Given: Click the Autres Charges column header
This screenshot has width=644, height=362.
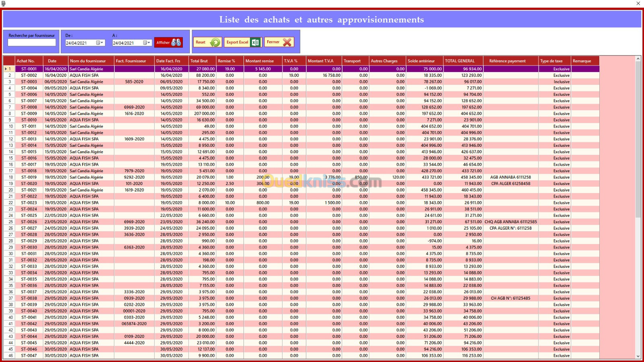Looking at the screenshot, I should [x=388, y=61].
